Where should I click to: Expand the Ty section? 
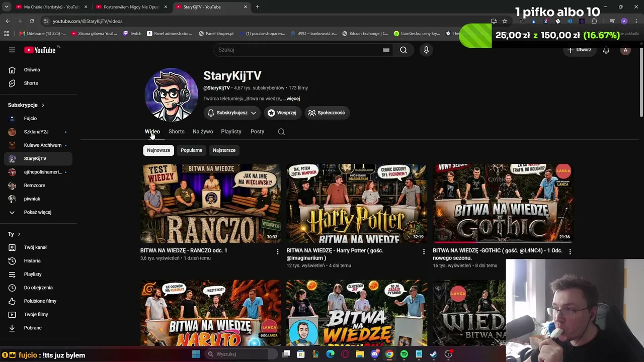pyautogui.click(x=14, y=234)
